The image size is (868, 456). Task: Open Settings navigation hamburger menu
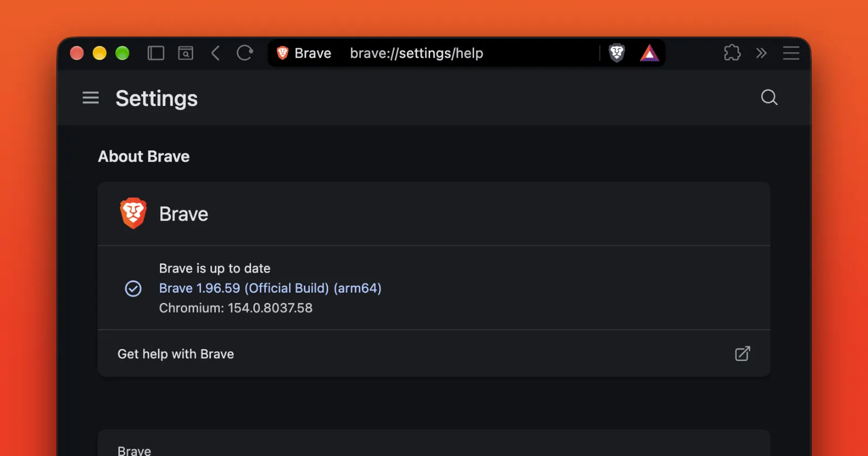tap(91, 98)
